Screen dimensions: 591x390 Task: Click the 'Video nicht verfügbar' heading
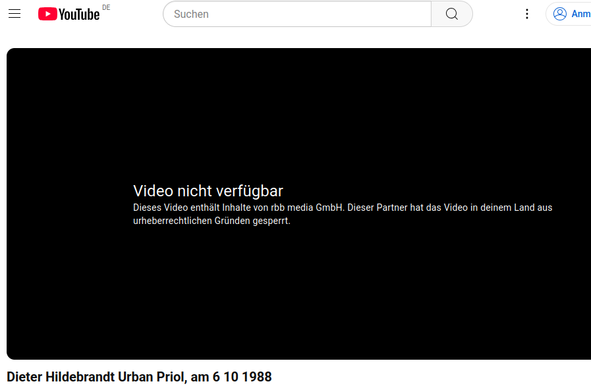(x=208, y=191)
